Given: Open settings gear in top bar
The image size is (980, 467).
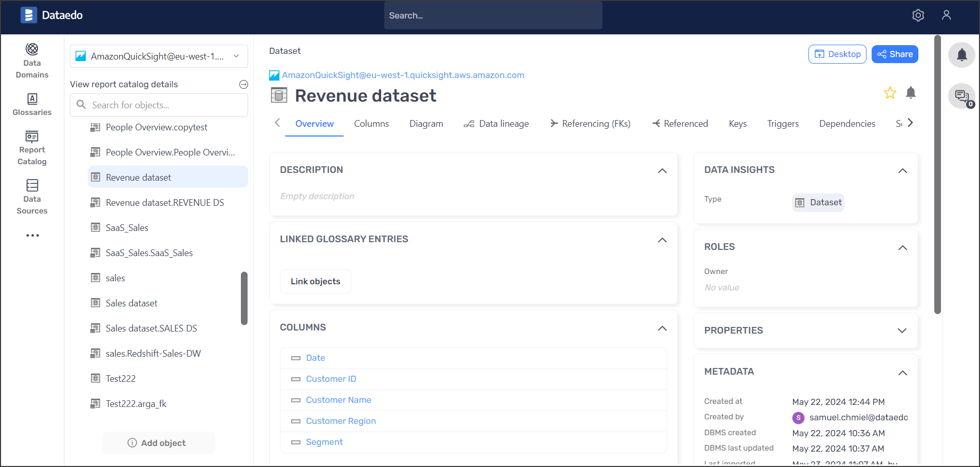Looking at the screenshot, I should click(918, 15).
